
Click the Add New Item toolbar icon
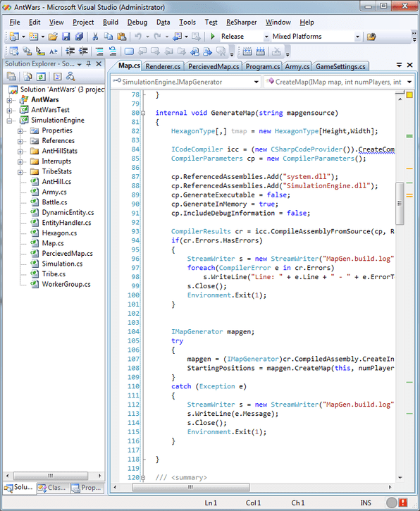[33, 37]
